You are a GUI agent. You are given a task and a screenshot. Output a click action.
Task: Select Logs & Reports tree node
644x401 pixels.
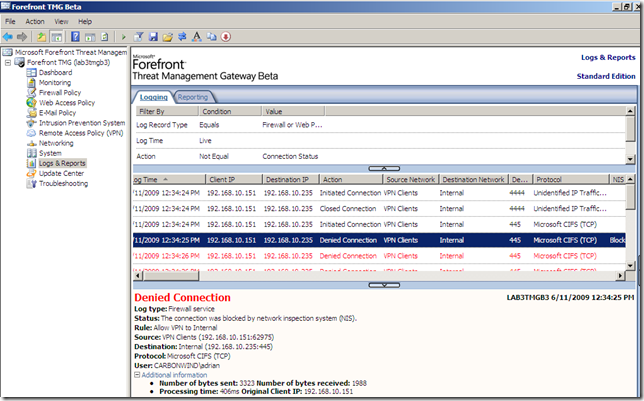coord(62,163)
